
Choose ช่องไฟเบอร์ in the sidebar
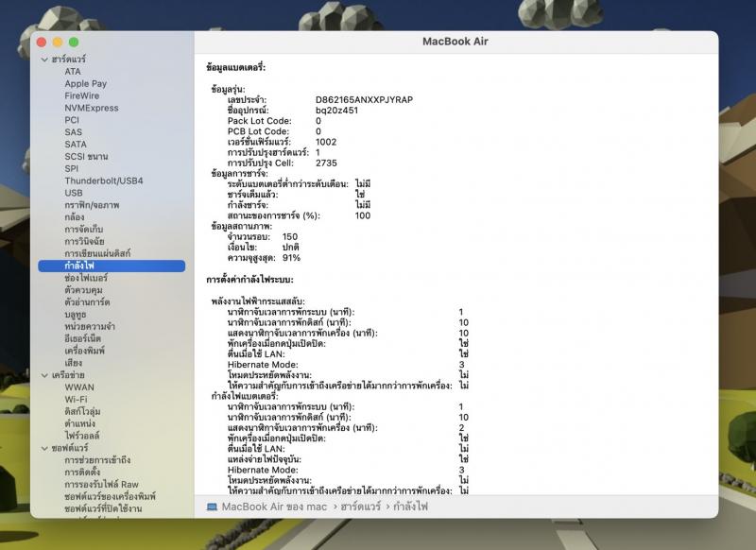pyautogui.click(x=86, y=278)
